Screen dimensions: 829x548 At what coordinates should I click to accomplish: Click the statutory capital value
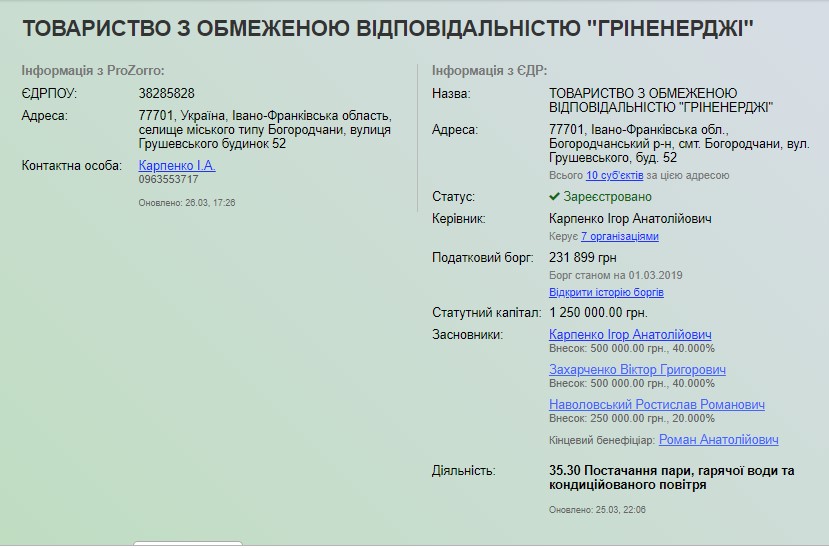coord(598,313)
